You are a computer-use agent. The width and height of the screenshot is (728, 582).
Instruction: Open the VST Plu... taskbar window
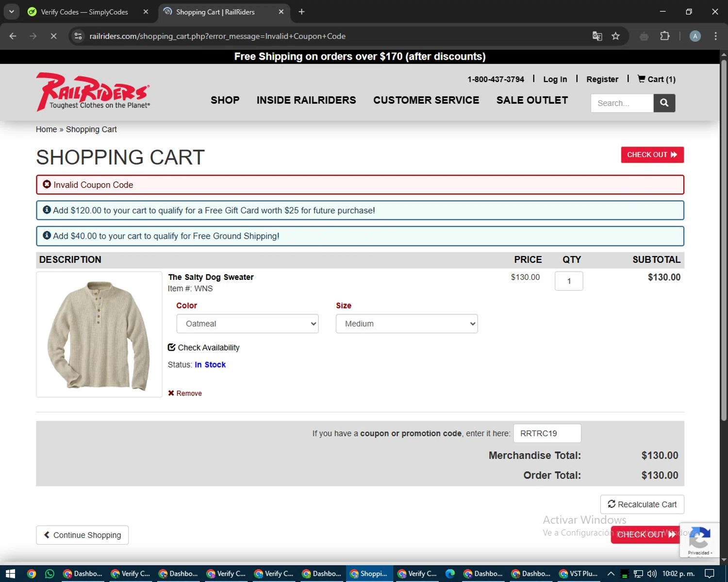(579, 574)
